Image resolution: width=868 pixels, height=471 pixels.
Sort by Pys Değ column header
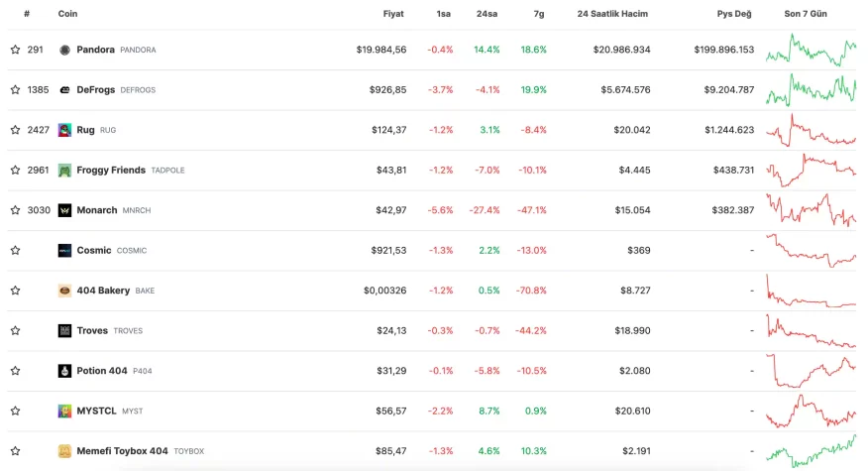pos(734,14)
